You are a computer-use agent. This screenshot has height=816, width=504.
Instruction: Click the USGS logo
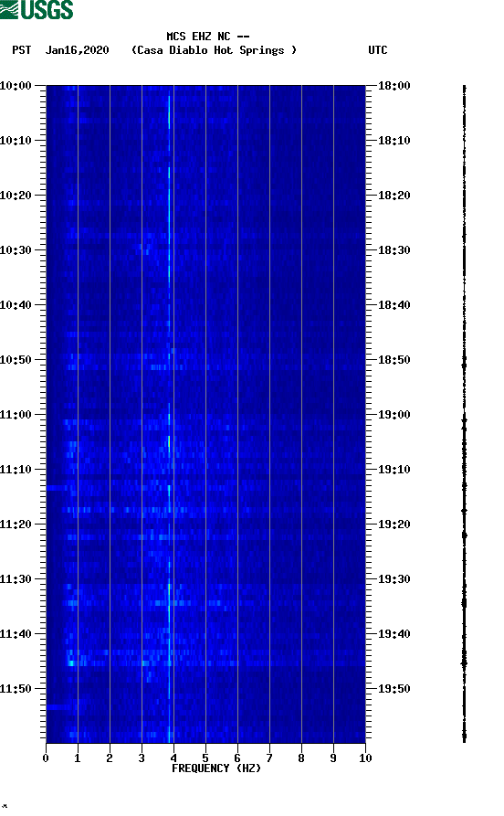point(37,9)
